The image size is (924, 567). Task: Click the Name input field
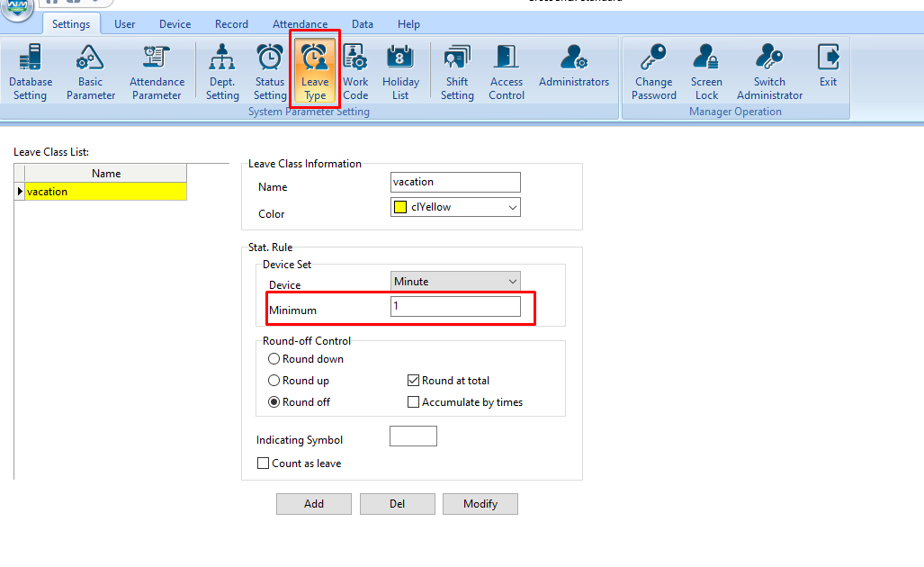[455, 182]
